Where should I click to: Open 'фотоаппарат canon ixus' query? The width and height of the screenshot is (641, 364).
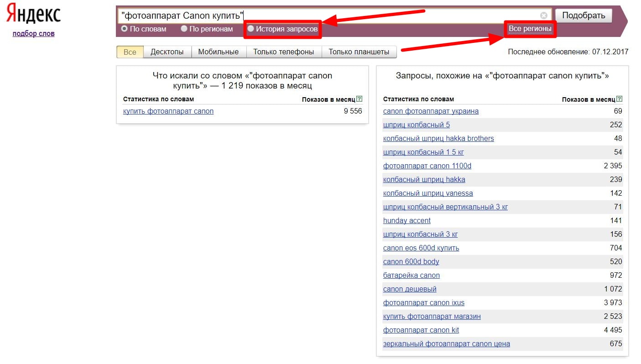click(424, 303)
